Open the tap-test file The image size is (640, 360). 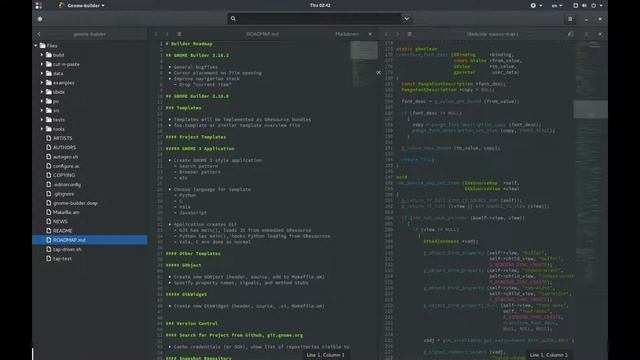pyautogui.click(x=62, y=258)
